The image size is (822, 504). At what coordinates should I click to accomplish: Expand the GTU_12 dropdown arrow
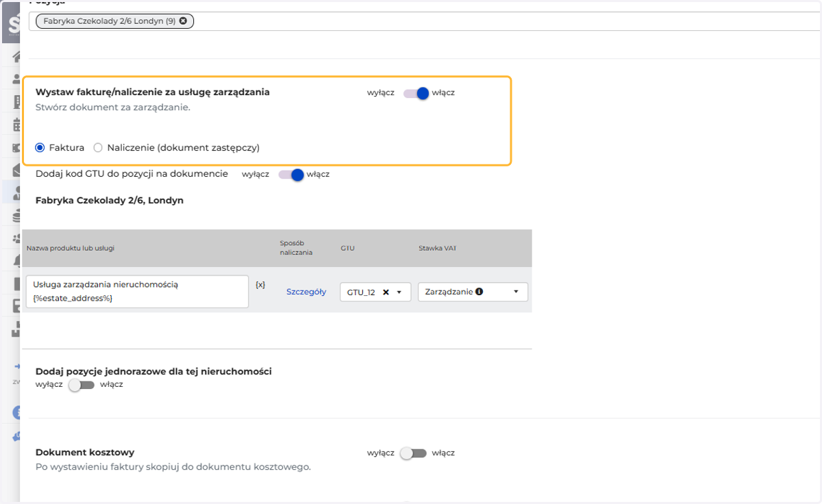[x=399, y=292]
